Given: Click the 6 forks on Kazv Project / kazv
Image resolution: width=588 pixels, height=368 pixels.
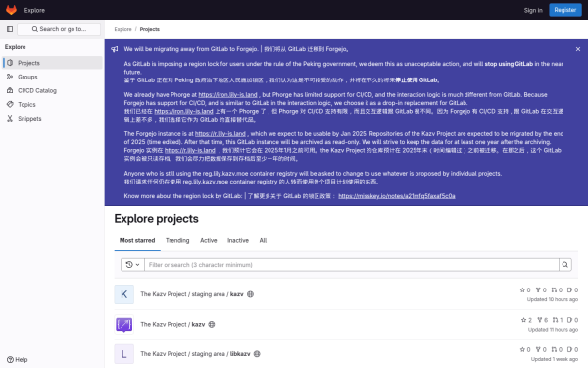Looking at the screenshot, I should point(543,320).
